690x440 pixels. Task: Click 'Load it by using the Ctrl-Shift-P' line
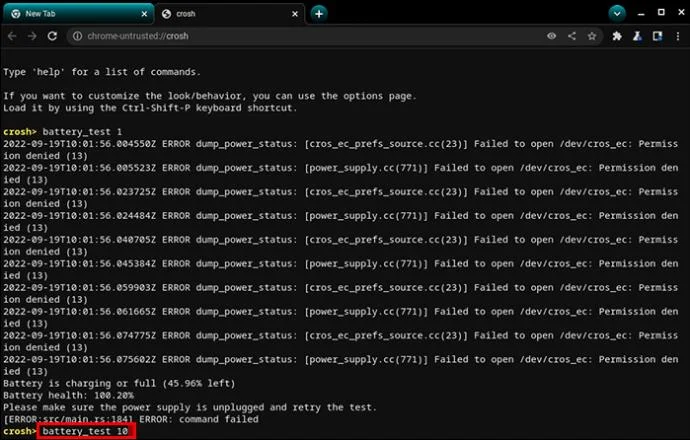pos(150,108)
